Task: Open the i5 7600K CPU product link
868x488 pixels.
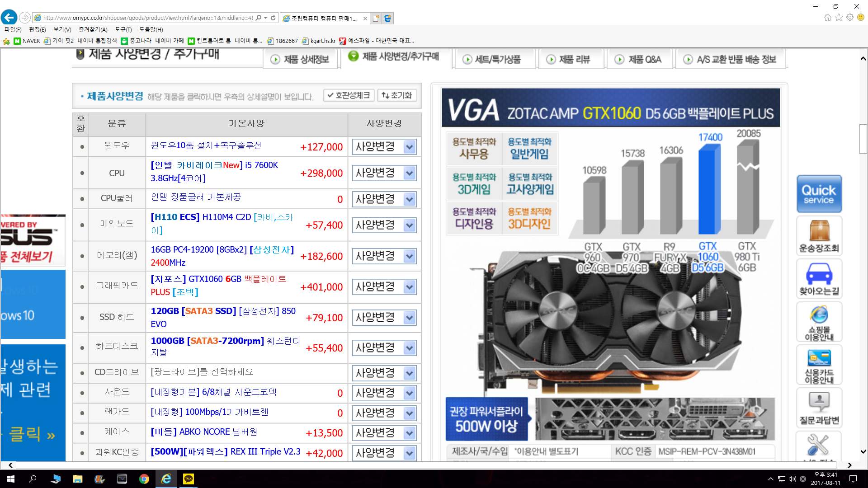Action: pyautogui.click(x=214, y=172)
